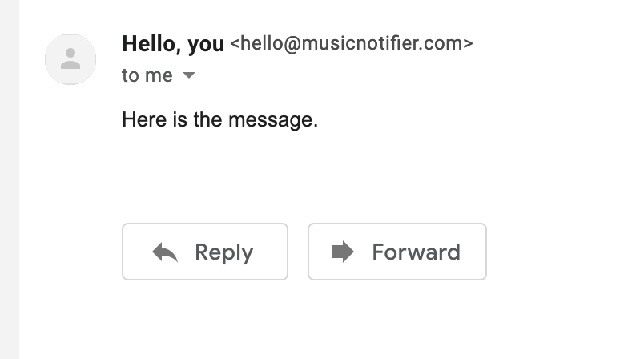Click the sender's profile avatar icon

click(70, 59)
